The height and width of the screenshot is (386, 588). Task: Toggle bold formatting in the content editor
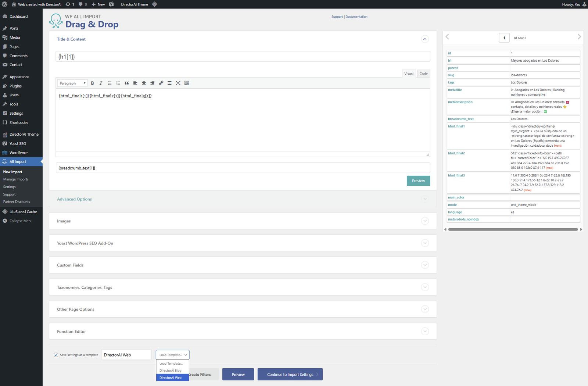click(92, 83)
